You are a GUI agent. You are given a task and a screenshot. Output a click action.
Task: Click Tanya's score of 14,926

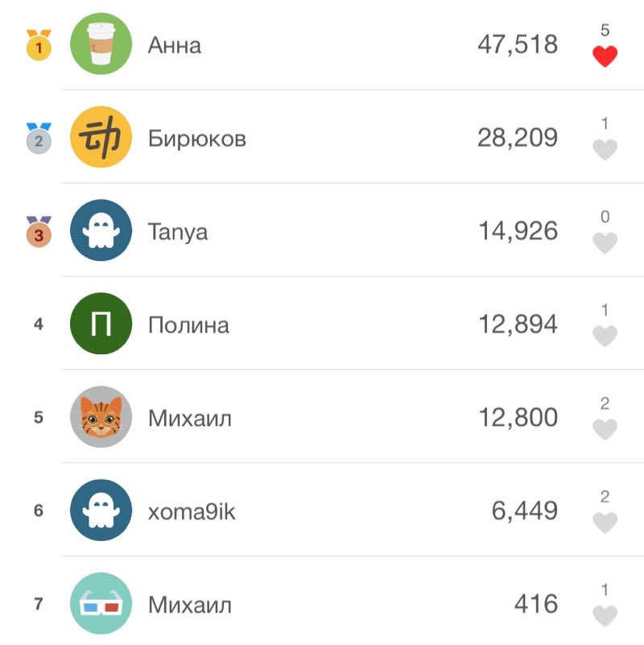click(518, 231)
